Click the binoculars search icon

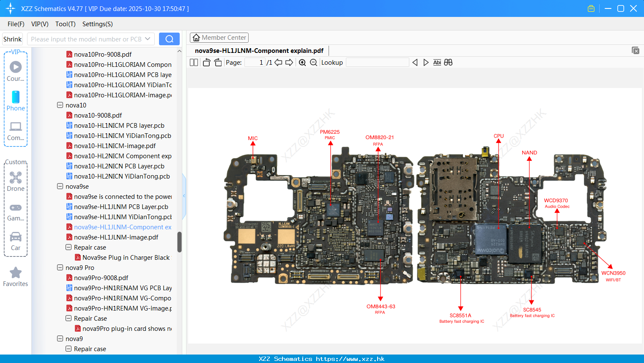tap(448, 62)
